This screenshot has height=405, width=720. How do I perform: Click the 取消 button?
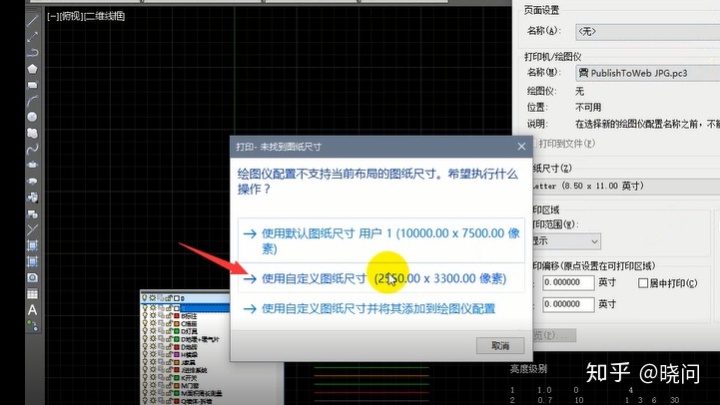tap(500, 345)
